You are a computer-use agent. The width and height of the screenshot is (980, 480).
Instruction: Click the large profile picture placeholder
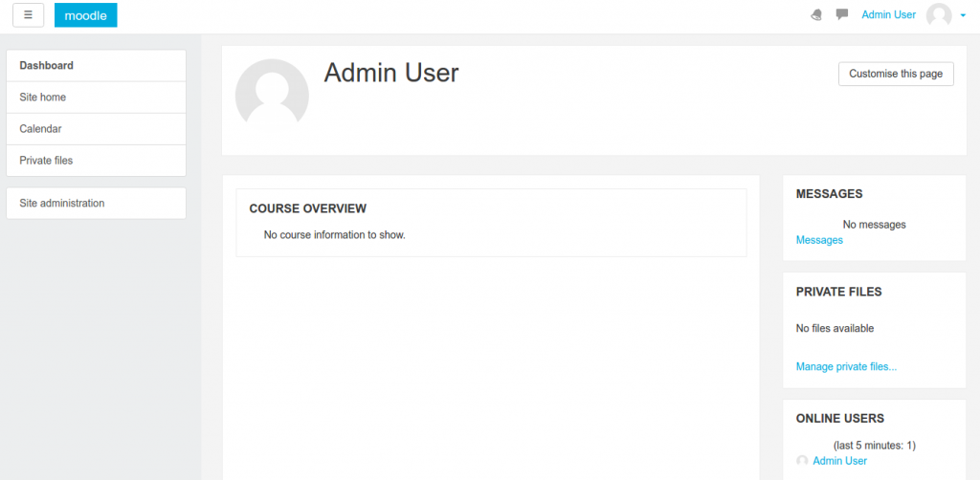tap(272, 95)
